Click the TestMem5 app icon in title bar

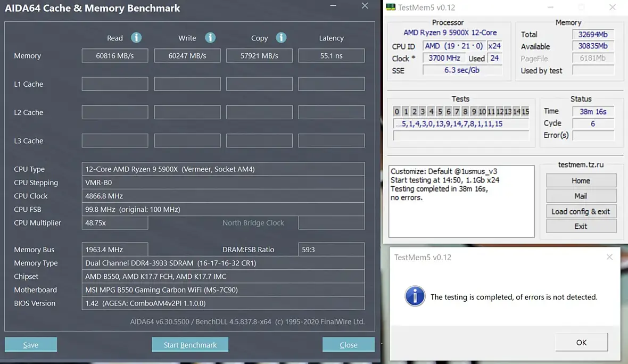391,7
